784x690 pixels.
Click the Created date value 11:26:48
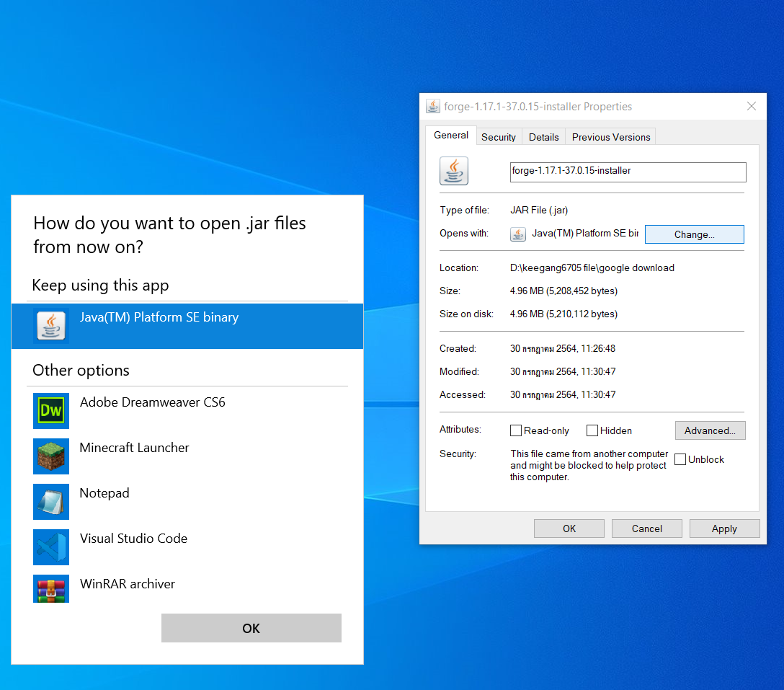[563, 348]
